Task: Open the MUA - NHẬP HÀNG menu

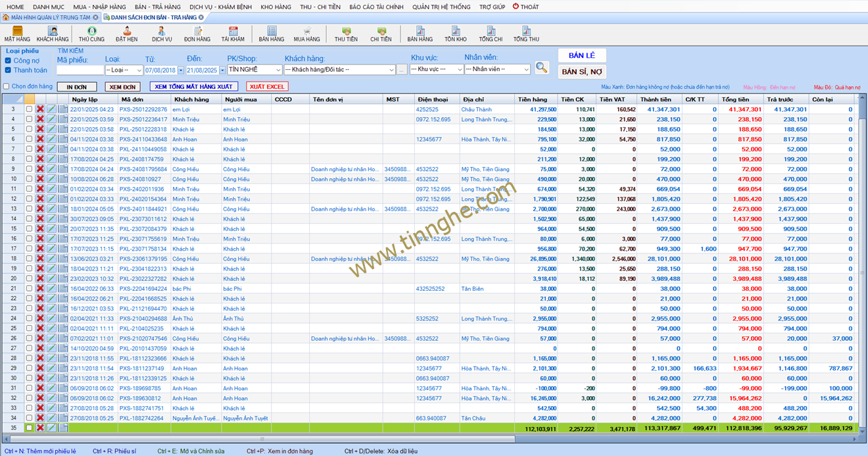Action: 99,7
